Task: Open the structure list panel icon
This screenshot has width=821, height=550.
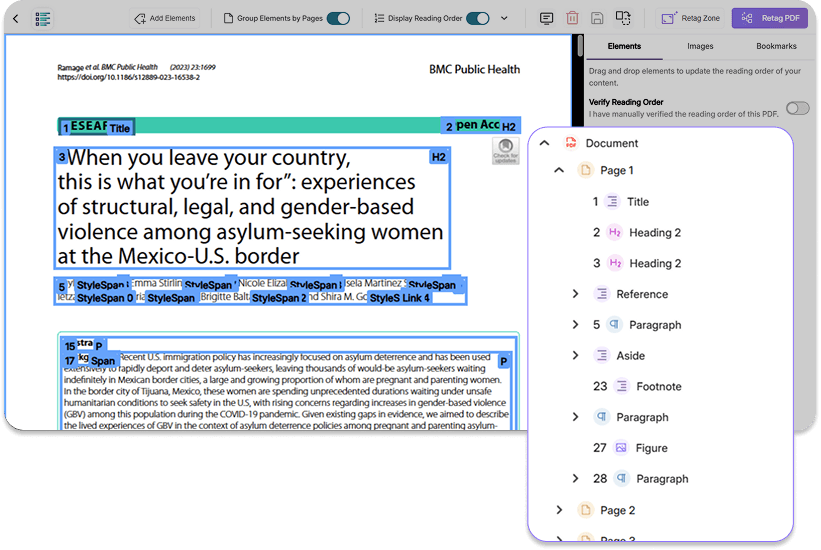Action: click(x=43, y=19)
